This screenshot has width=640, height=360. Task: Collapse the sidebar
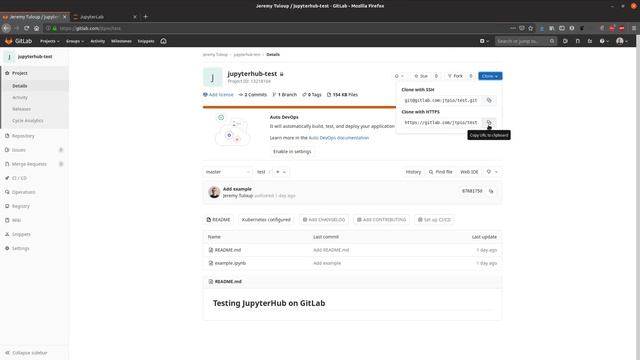tap(27, 353)
